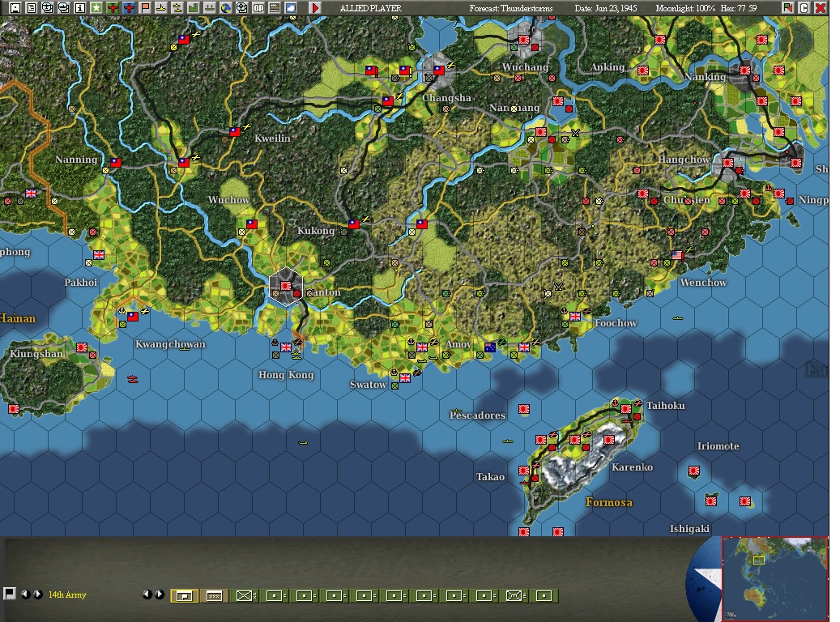This screenshot has height=622, width=840.
Task: Open the OP operations report icon
Action: [x=258, y=7]
